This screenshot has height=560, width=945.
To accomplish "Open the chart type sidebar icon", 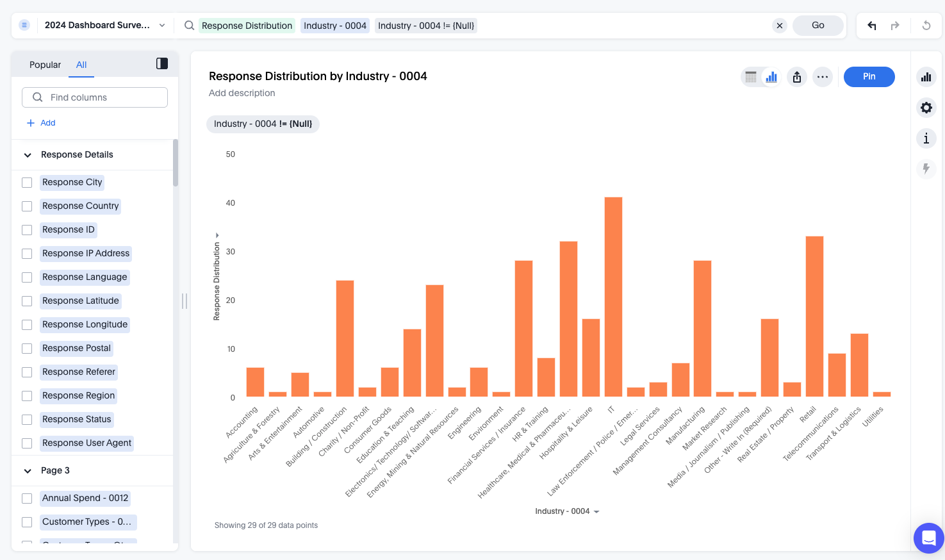I will coord(926,77).
